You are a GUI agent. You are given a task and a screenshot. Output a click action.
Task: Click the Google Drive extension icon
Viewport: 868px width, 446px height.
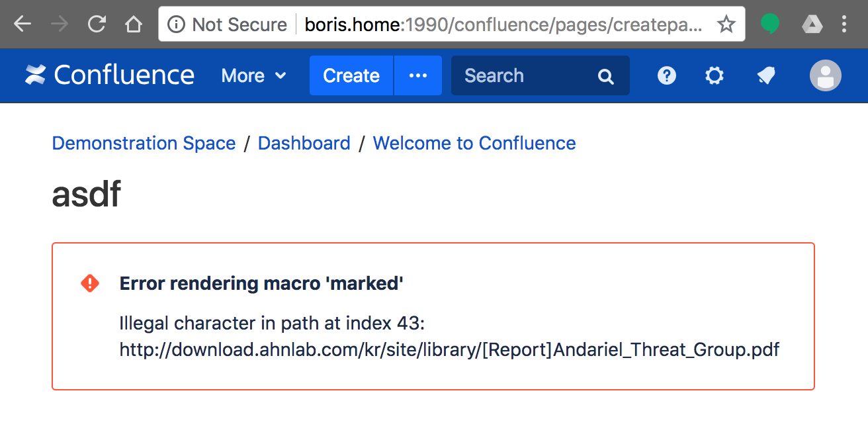click(x=812, y=25)
